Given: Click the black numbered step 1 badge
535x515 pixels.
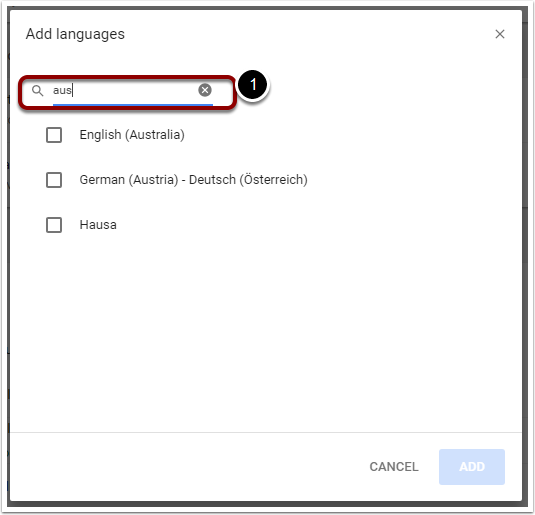Looking at the screenshot, I should coord(252,85).
